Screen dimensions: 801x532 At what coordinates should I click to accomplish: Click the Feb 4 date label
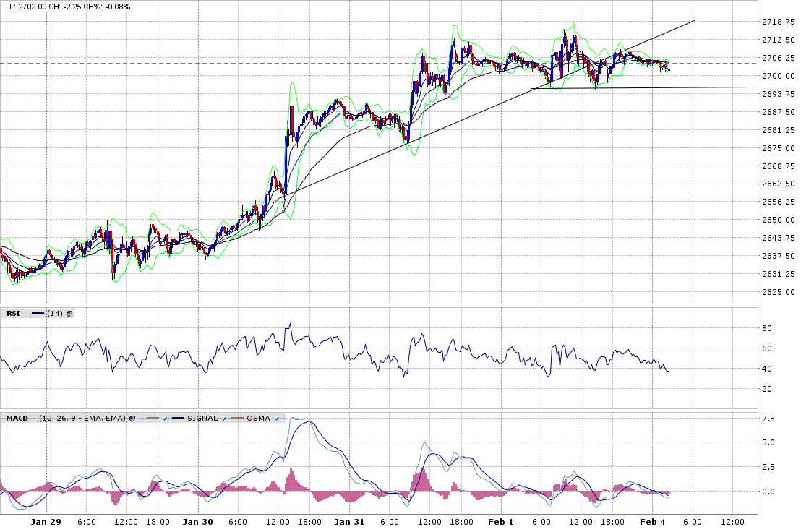[653, 522]
